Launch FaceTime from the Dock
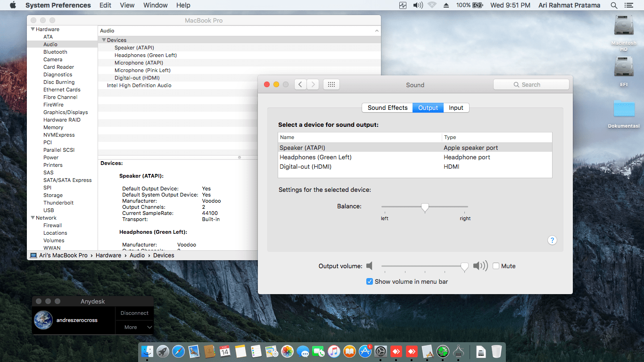Viewport: 644px width, 362px height. (x=318, y=351)
